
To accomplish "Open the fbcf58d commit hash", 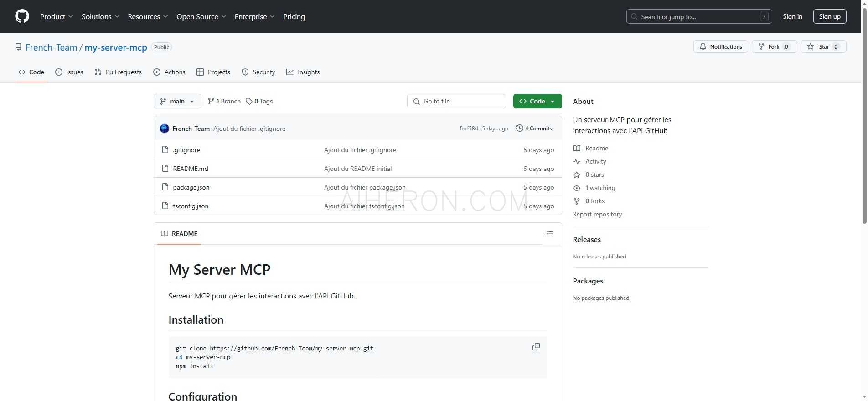I will coord(469,129).
